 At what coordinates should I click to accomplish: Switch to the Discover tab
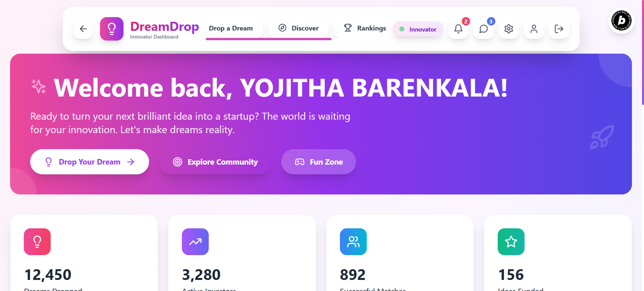pyautogui.click(x=298, y=28)
